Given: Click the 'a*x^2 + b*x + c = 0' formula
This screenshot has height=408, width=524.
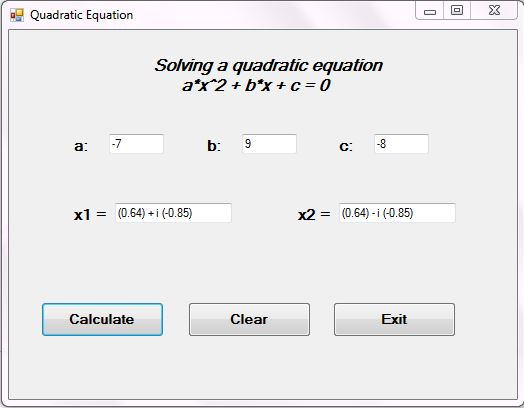Looking at the screenshot, I should pos(256,85).
